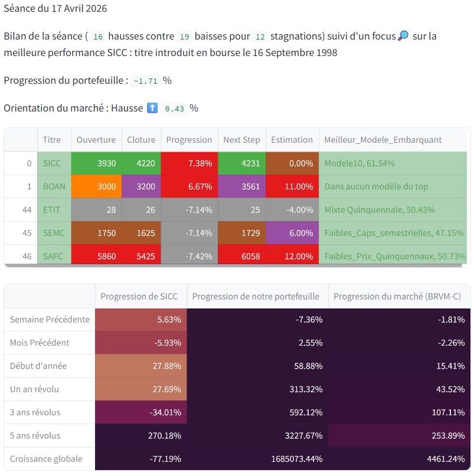Click the BOAN row title cell
The image size is (474, 476).
[x=54, y=186]
